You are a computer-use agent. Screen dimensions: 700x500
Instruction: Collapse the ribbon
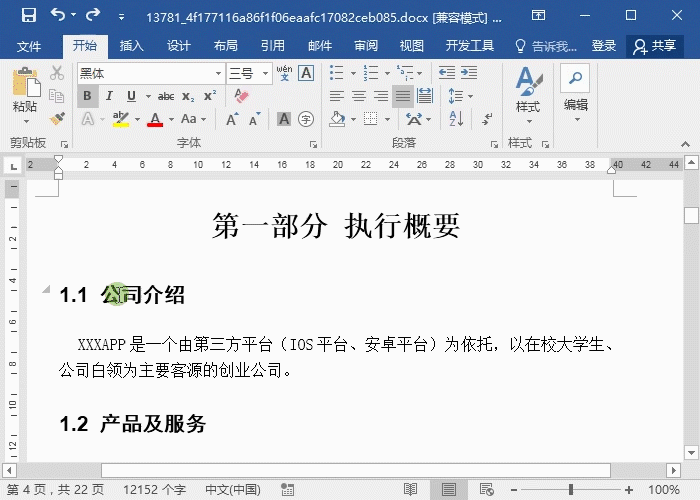coord(685,144)
